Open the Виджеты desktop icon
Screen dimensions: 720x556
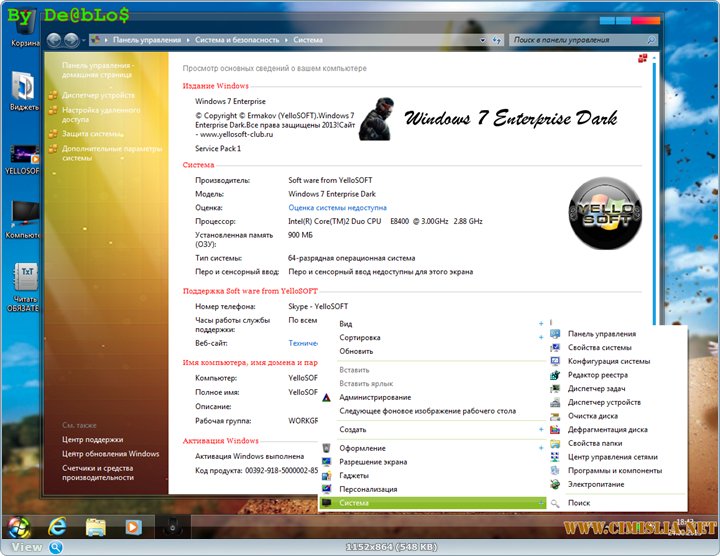pos(24,88)
